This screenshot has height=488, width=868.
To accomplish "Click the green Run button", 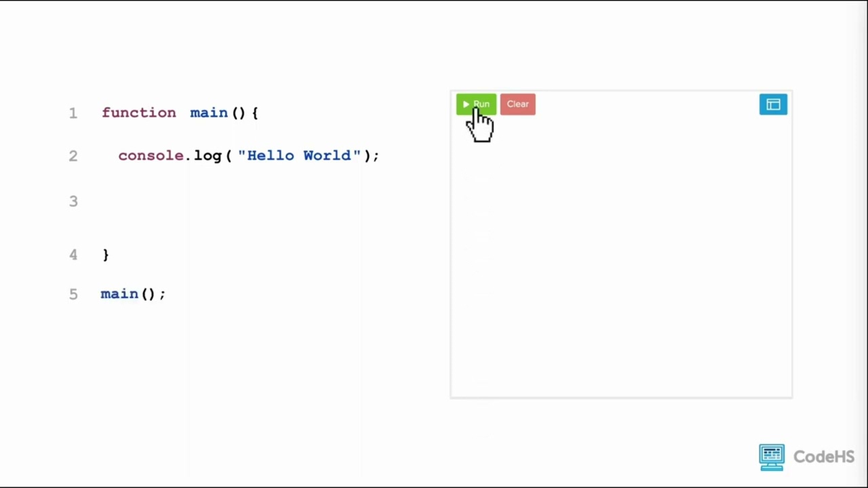I will pyautogui.click(x=476, y=104).
